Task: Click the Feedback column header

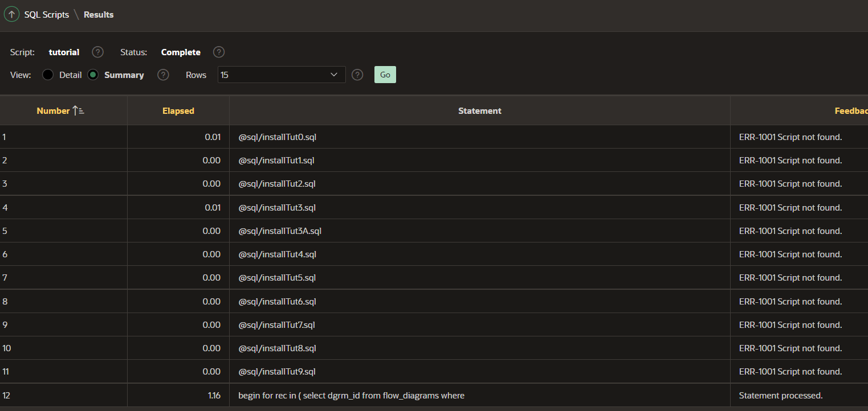Action: point(851,111)
